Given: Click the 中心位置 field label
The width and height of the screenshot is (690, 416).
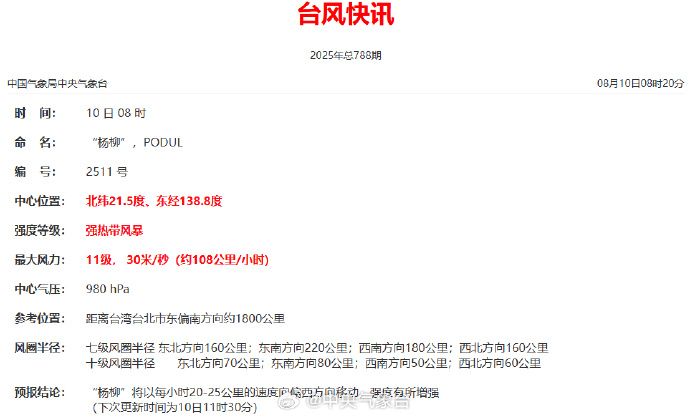Looking at the screenshot, I should (40, 201).
